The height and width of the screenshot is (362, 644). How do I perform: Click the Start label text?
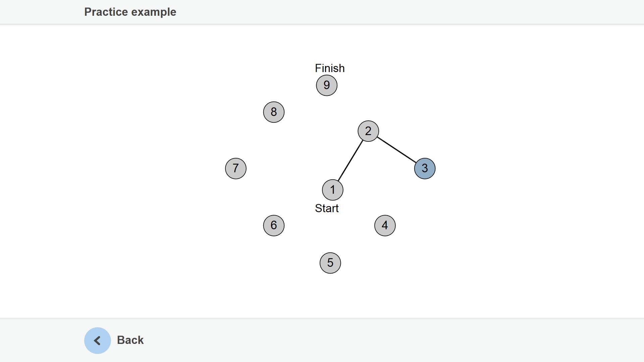pyautogui.click(x=327, y=208)
